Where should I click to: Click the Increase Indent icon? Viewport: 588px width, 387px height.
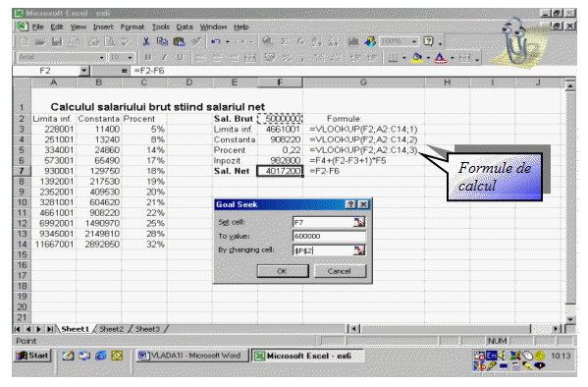(x=372, y=58)
